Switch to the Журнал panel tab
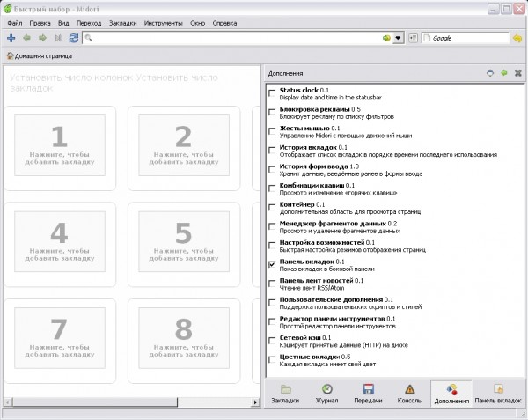Screen dimensions: 528x420 click(x=327, y=394)
